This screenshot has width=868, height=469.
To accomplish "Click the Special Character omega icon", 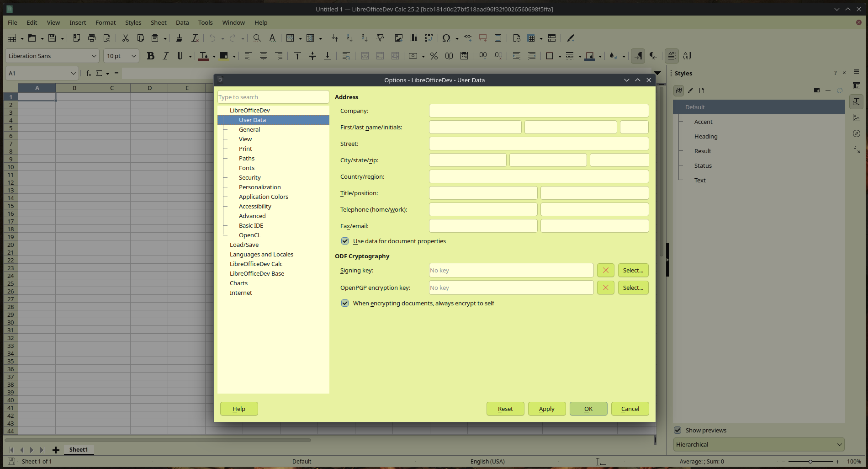I will pyautogui.click(x=446, y=38).
